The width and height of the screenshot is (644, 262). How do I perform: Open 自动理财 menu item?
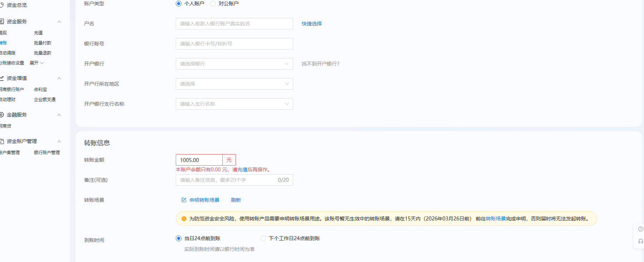pyautogui.click(x=8, y=100)
